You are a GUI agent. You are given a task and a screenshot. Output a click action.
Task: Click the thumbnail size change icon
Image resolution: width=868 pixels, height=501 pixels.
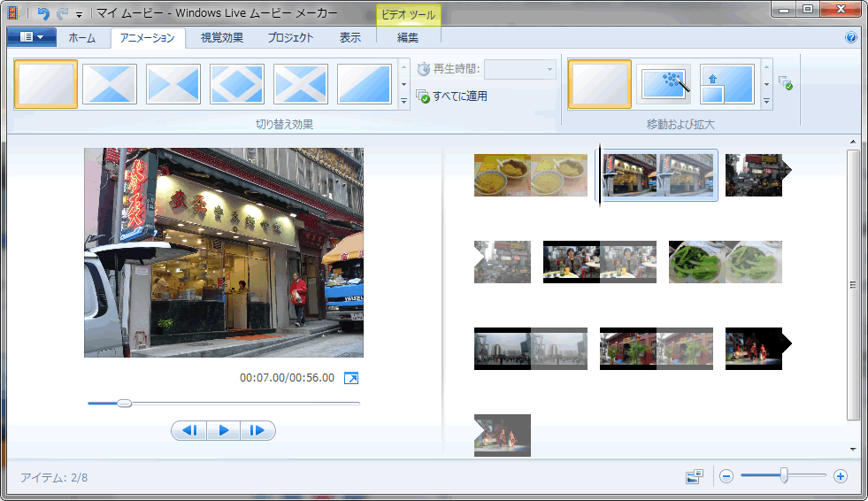(695, 477)
